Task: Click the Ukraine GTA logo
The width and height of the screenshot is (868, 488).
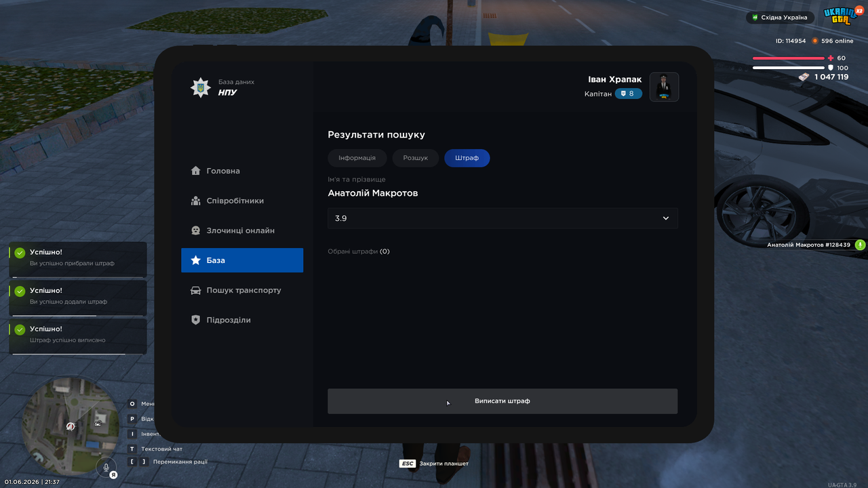Action: click(x=842, y=15)
